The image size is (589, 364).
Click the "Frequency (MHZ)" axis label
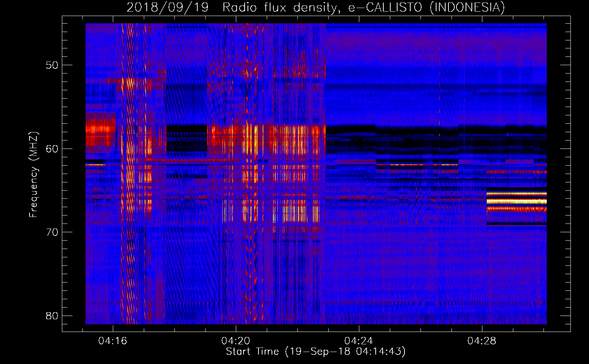point(33,174)
